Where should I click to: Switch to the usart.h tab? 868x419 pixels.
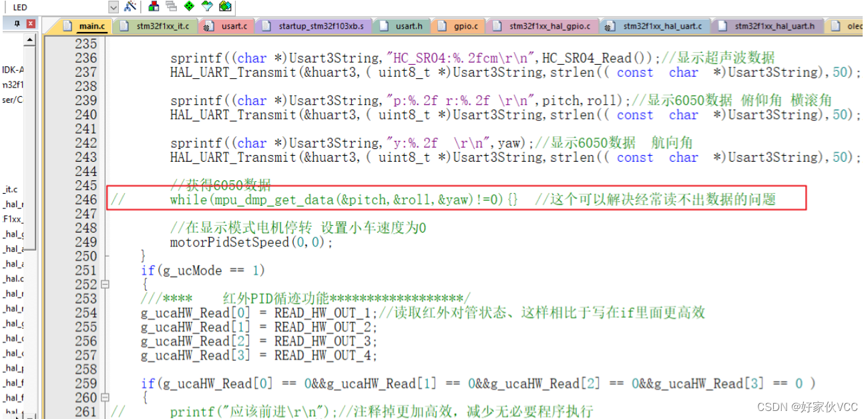402,27
